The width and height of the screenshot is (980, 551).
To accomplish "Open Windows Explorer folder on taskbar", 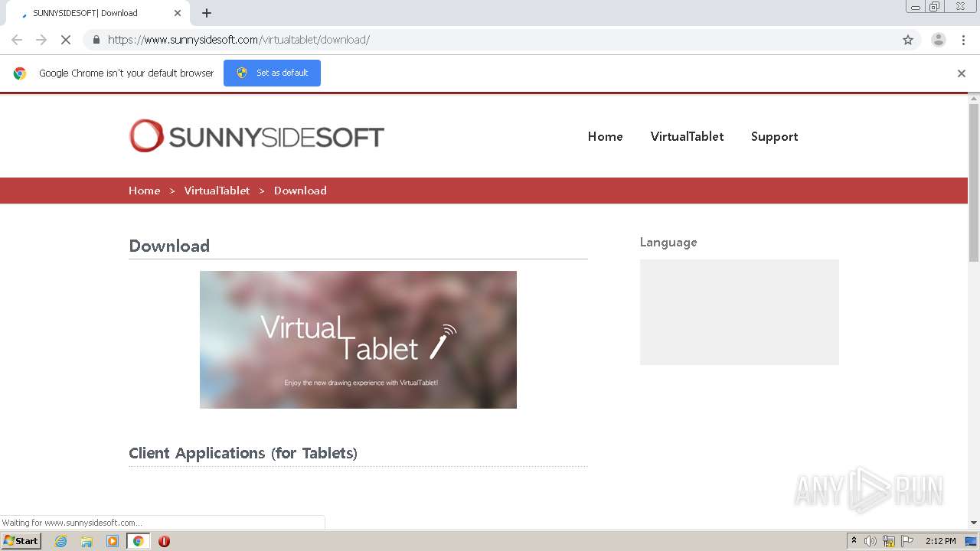I will (87, 541).
